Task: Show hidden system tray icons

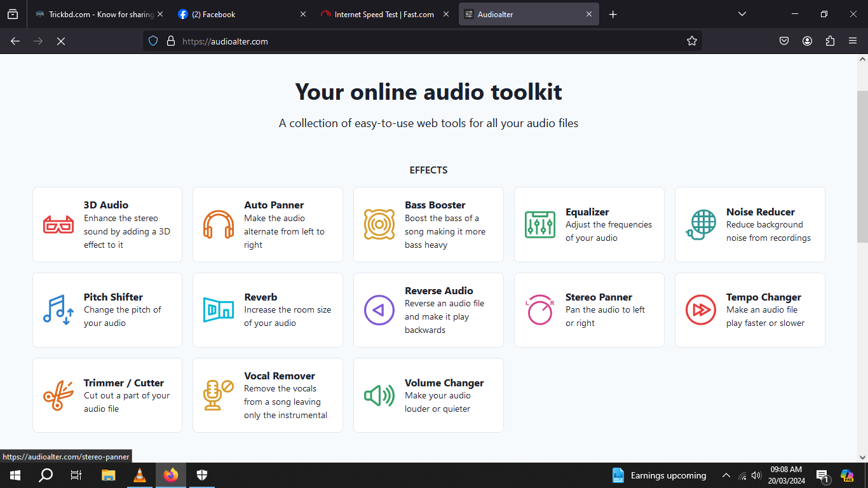Action: coord(726,475)
